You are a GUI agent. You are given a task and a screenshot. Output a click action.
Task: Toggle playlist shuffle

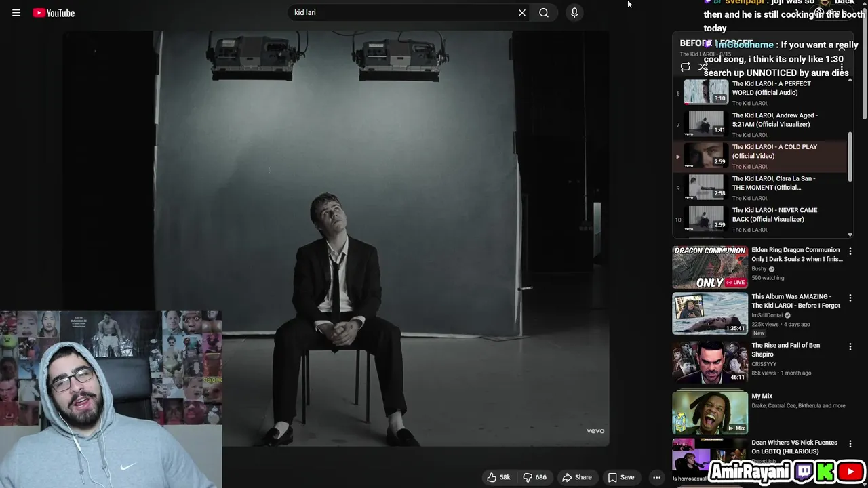coord(703,66)
